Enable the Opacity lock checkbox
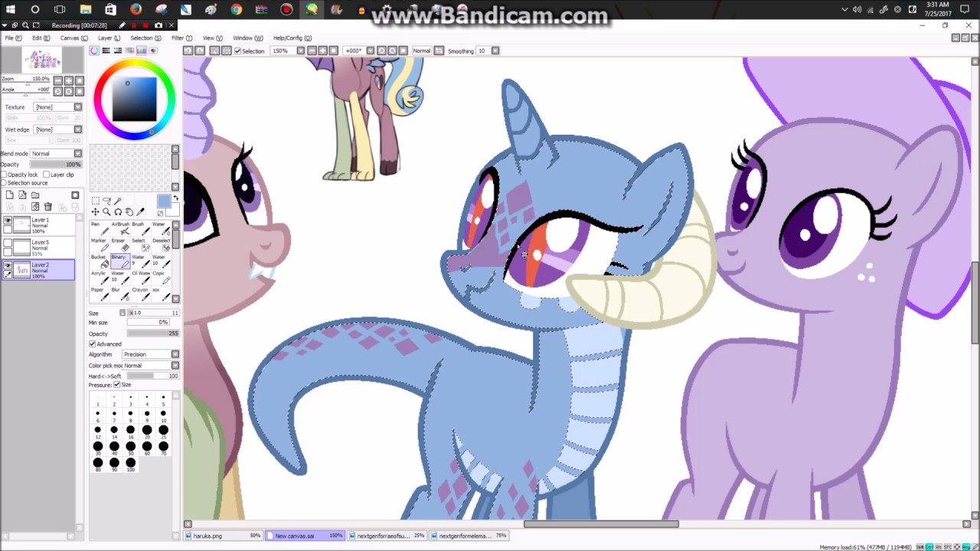The width and height of the screenshot is (980, 551). (4, 174)
